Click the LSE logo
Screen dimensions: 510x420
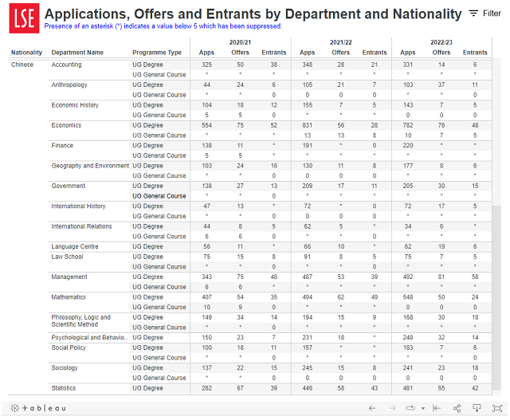point(24,18)
